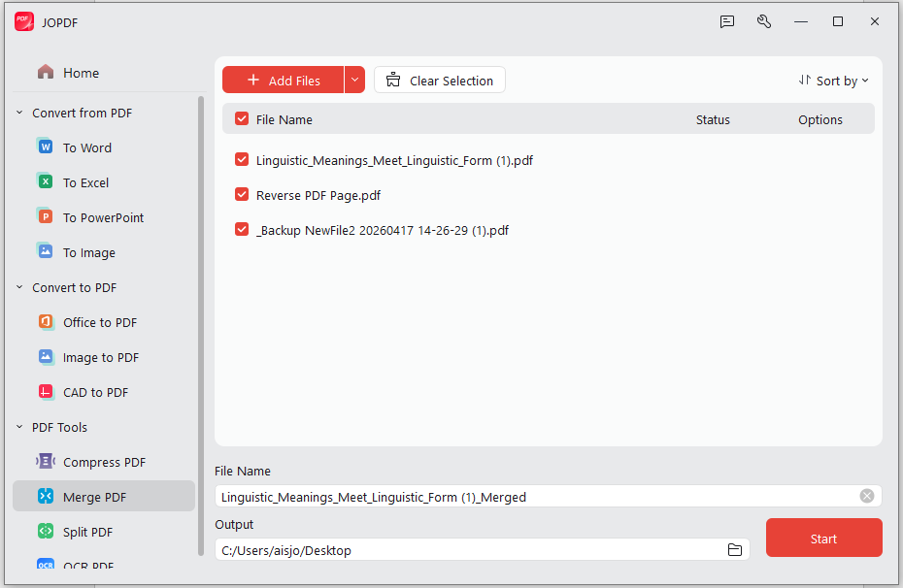Collapse the PDF Tools section
903x588 pixels.
click(x=19, y=427)
